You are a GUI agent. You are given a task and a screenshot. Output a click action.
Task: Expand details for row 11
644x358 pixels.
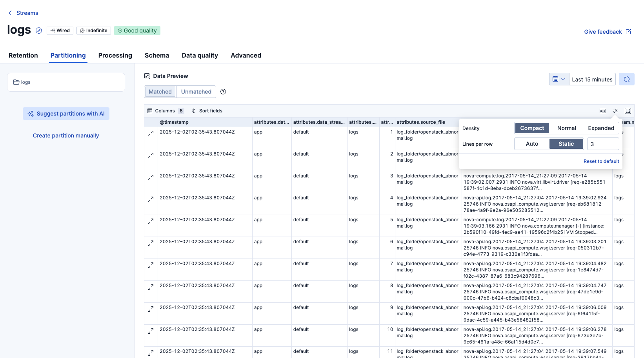[151, 353]
